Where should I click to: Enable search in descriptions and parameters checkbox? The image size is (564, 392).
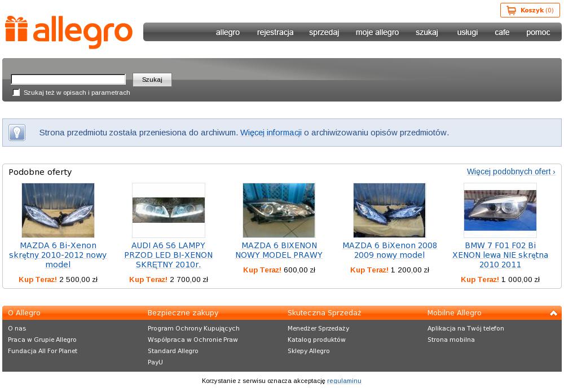click(x=16, y=93)
